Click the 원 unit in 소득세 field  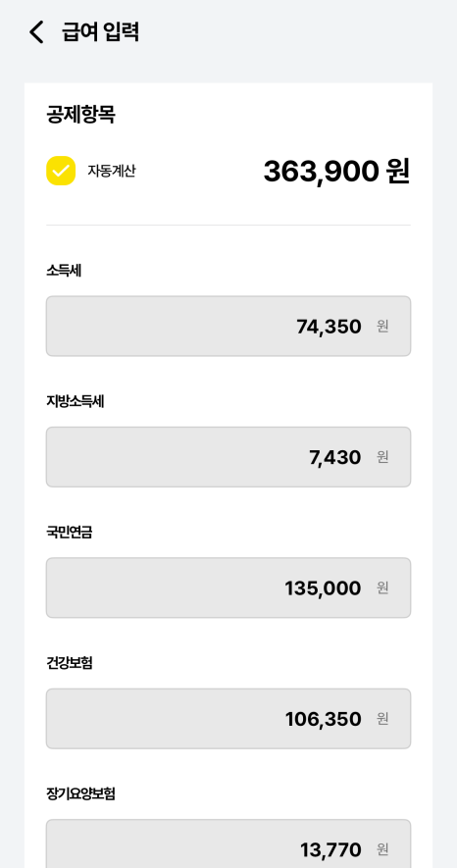click(382, 327)
